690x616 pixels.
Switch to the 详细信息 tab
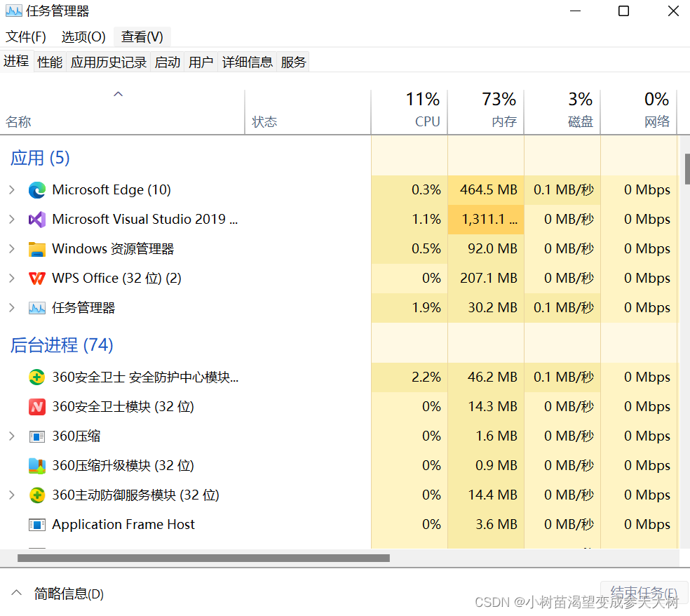coord(248,62)
